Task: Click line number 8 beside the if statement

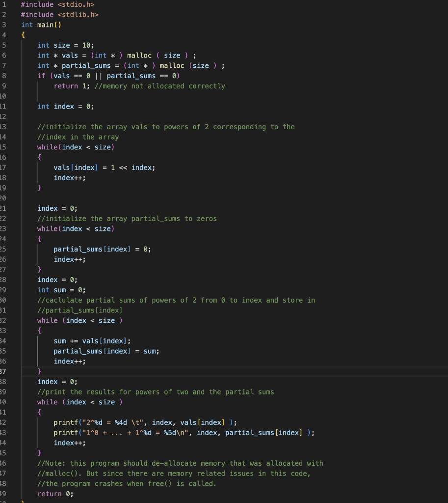Action: coord(4,76)
